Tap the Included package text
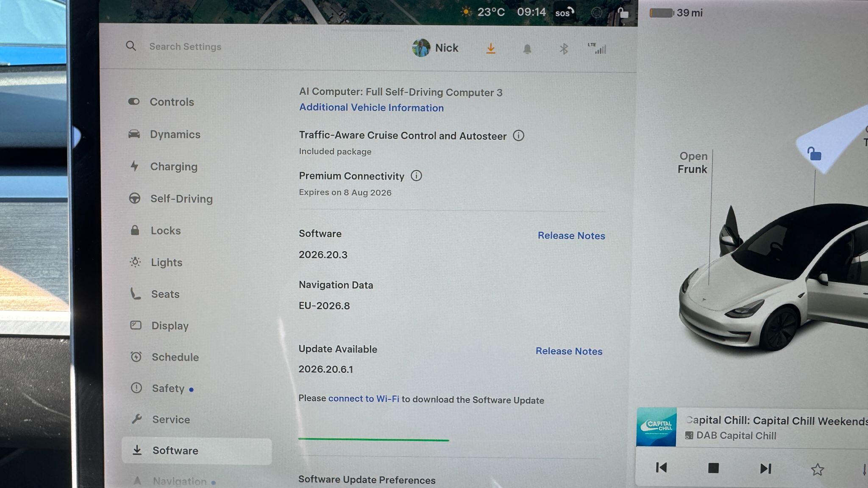Viewport: 868px width, 488px height. 335,152
